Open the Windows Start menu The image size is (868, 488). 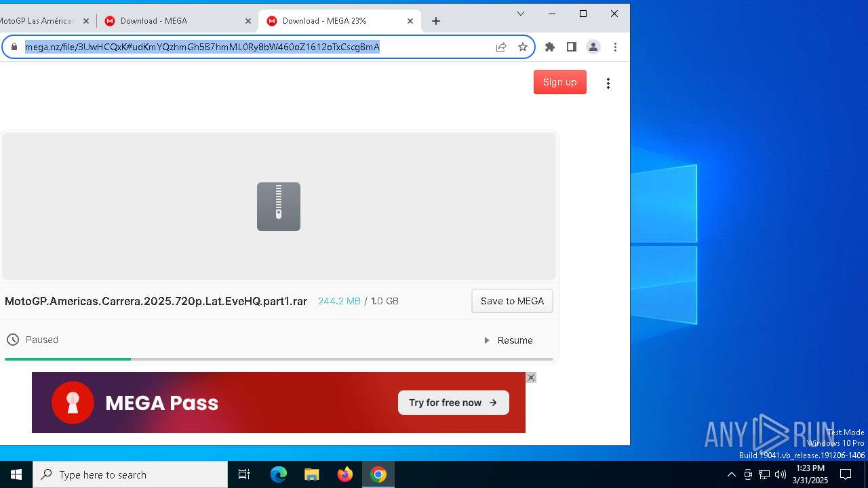16,474
